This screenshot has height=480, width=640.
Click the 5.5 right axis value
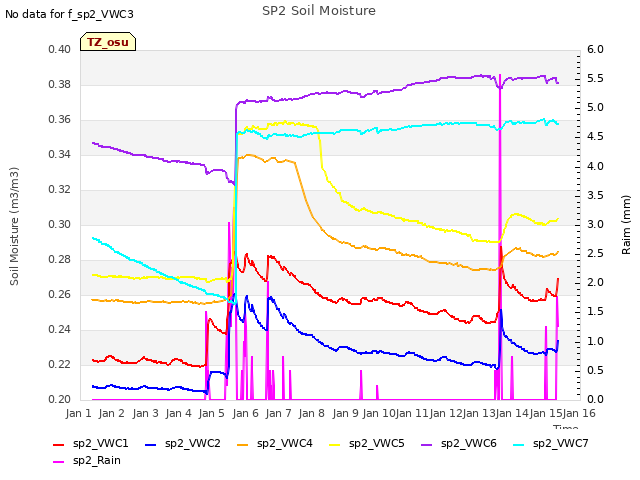595,78
